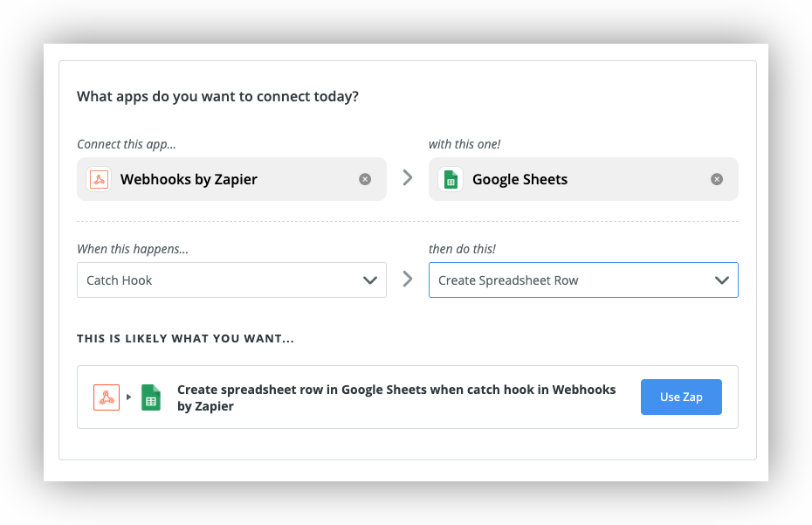The image size is (812, 525).
Task: Click the Google Sheets icon in the suggested Zap
Action: [x=151, y=397]
